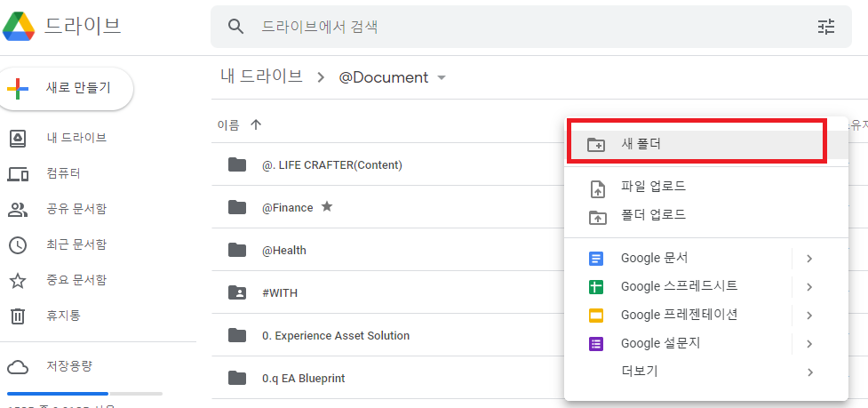Image resolution: width=868 pixels, height=408 pixels.
Task: Toggle sort direction arrow next to 이름
Action: click(255, 125)
